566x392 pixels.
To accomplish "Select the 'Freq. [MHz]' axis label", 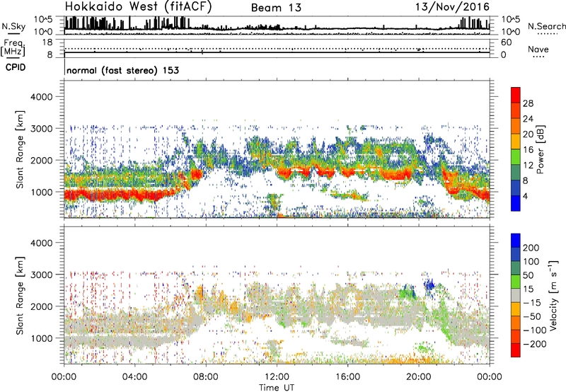I will click(13, 48).
